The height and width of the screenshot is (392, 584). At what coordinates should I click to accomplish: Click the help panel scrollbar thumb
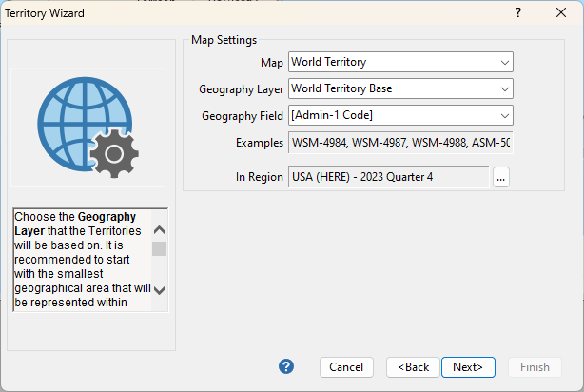point(159,248)
